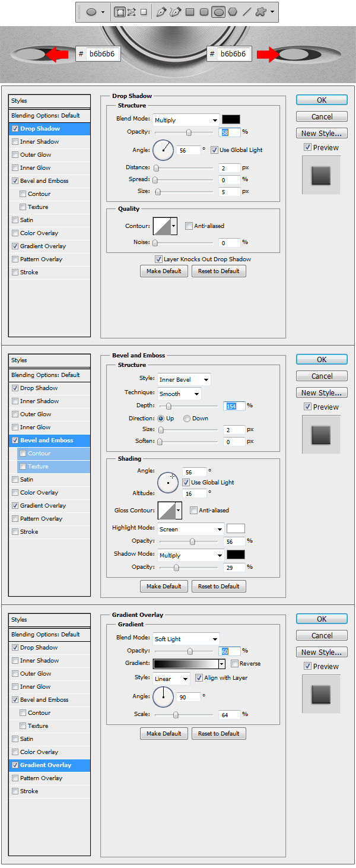
Task: Expand the Highlight Mode dropdown showing Screen
Action: tap(190, 528)
